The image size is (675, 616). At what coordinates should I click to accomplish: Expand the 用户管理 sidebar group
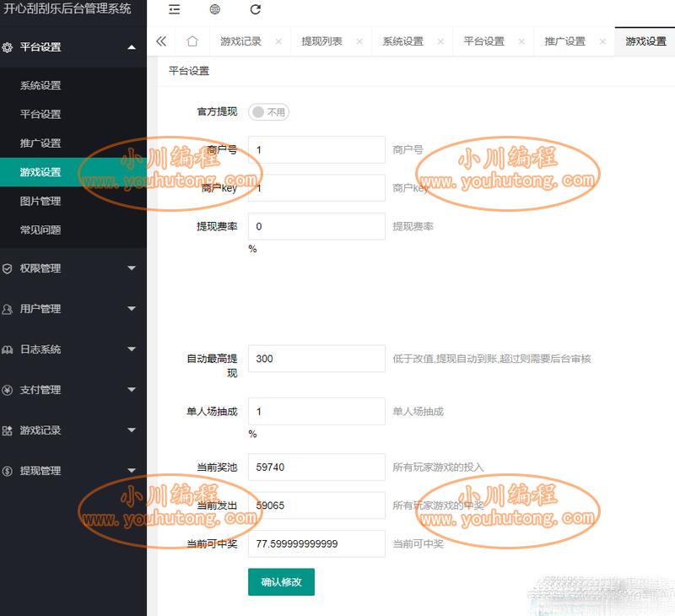tap(132, 309)
